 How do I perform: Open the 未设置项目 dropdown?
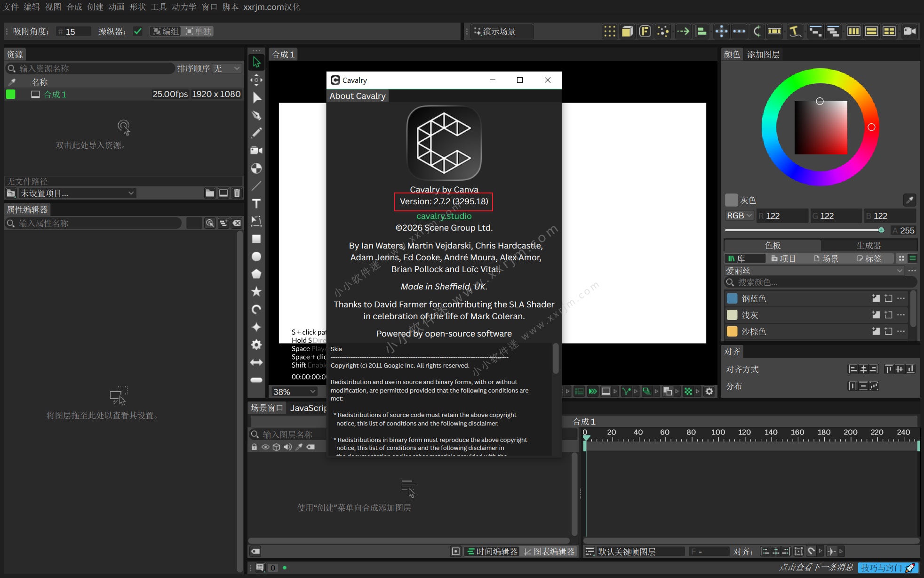(x=77, y=193)
